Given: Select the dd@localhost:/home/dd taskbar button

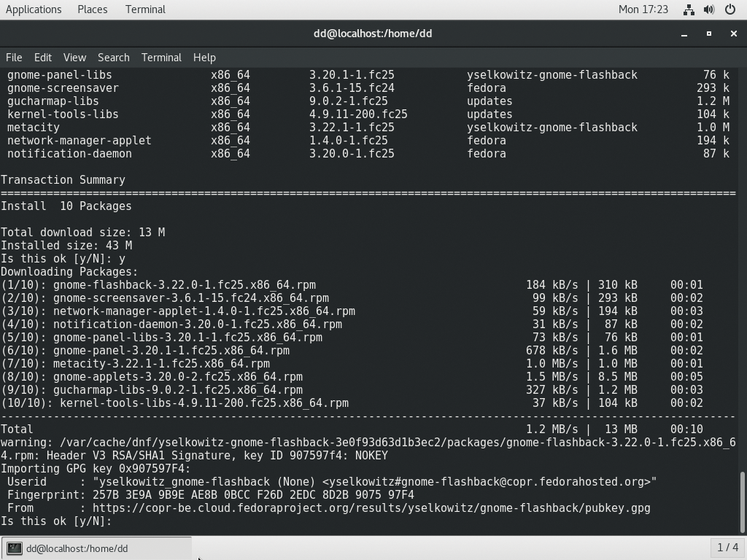Looking at the screenshot, I should (96, 548).
